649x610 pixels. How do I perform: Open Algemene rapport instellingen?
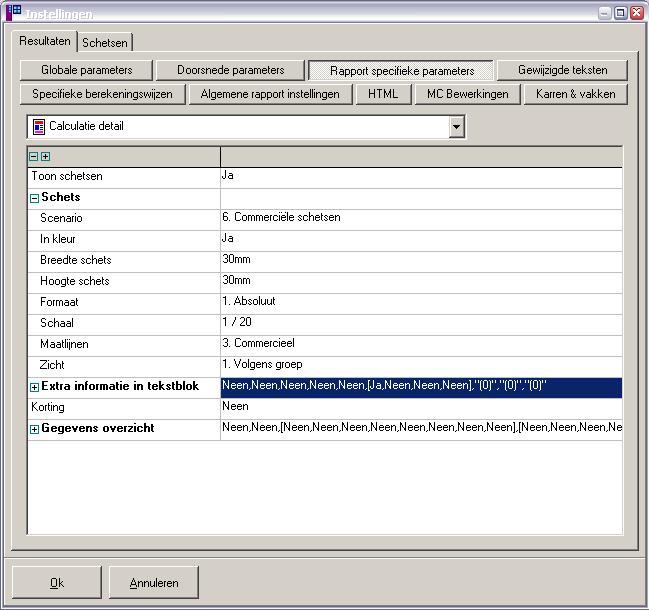point(270,94)
